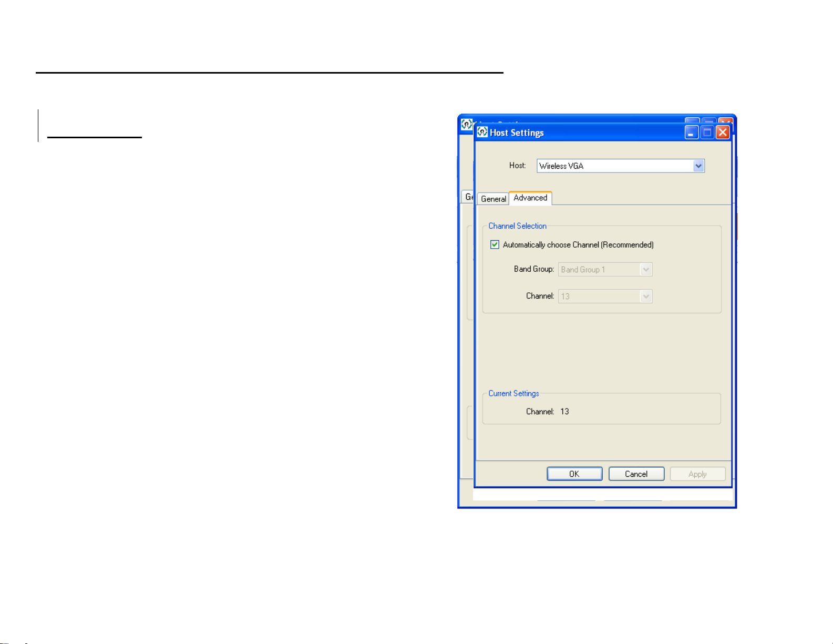Close the Host Settings dialog
Image resolution: width=833 pixels, height=644 pixels.
723,132
